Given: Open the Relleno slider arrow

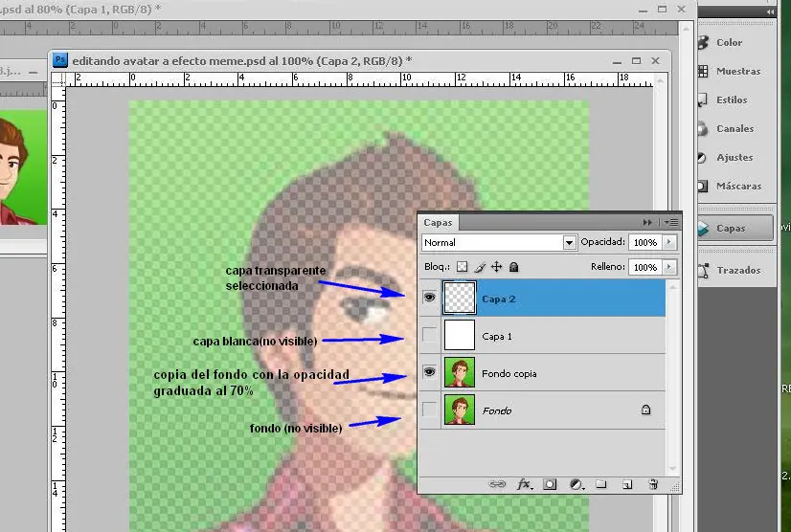Looking at the screenshot, I should (x=669, y=267).
